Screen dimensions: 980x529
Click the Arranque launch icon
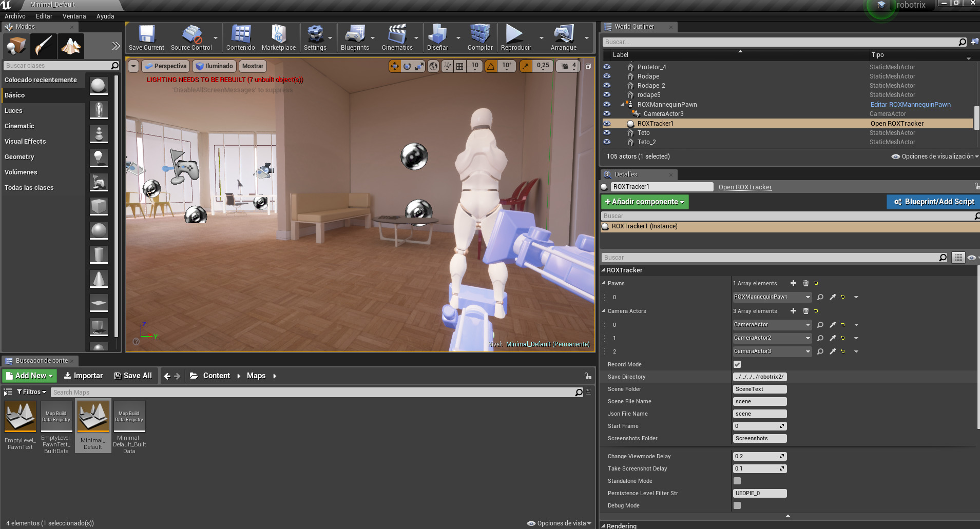coord(564,37)
